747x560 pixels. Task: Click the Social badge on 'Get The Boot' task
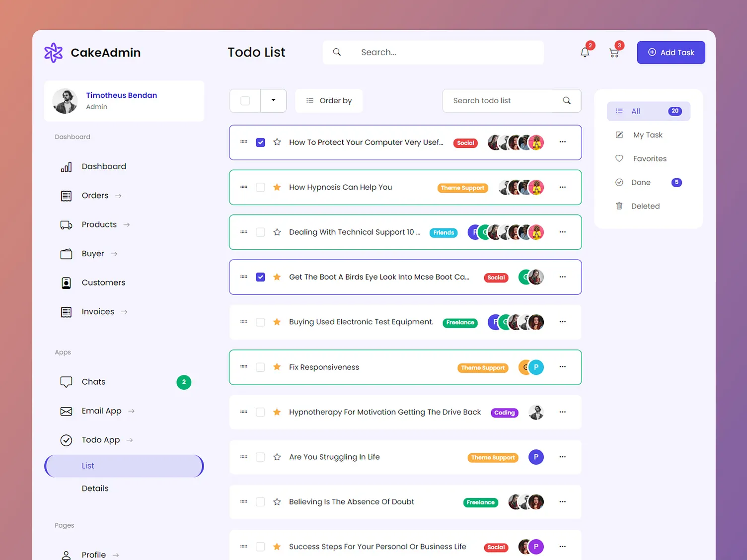coord(496,277)
